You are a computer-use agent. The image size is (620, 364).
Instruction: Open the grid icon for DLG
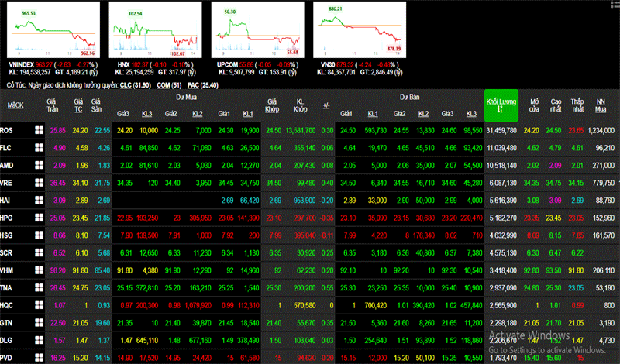(39, 340)
